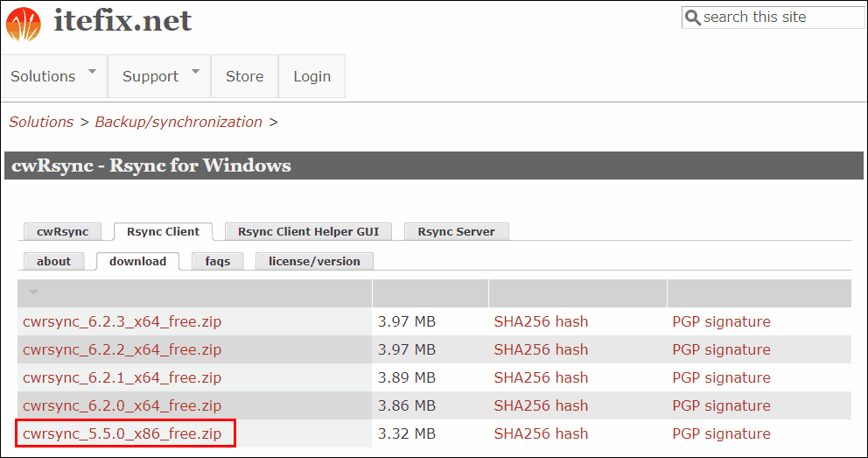Open PGP signature for cwrsync_6.2.0
The width and height of the screenshot is (868, 458).
click(x=721, y=406)
